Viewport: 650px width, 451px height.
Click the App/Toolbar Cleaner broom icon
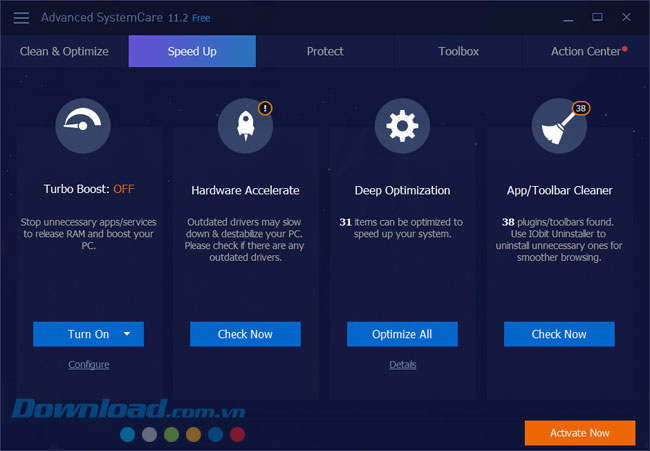point(559,126)
